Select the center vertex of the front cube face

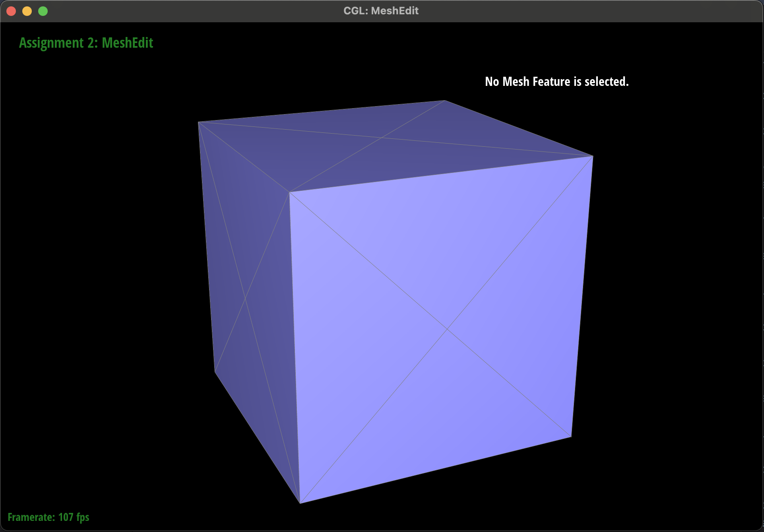pos(447,329)
